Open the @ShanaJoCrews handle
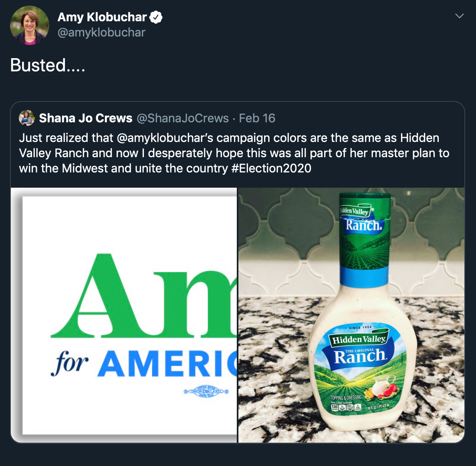This screenshot has height=466, width=476. (x=183, y=118)
